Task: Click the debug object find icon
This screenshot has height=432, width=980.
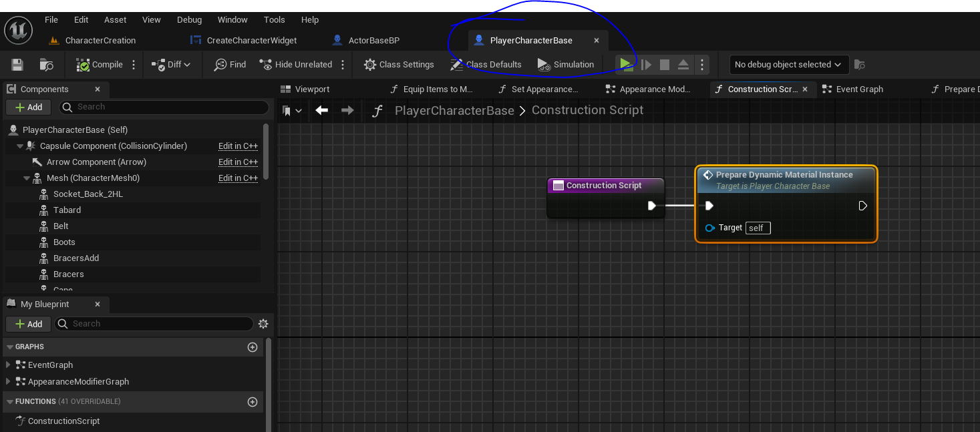Action: [x=860, y=65]
